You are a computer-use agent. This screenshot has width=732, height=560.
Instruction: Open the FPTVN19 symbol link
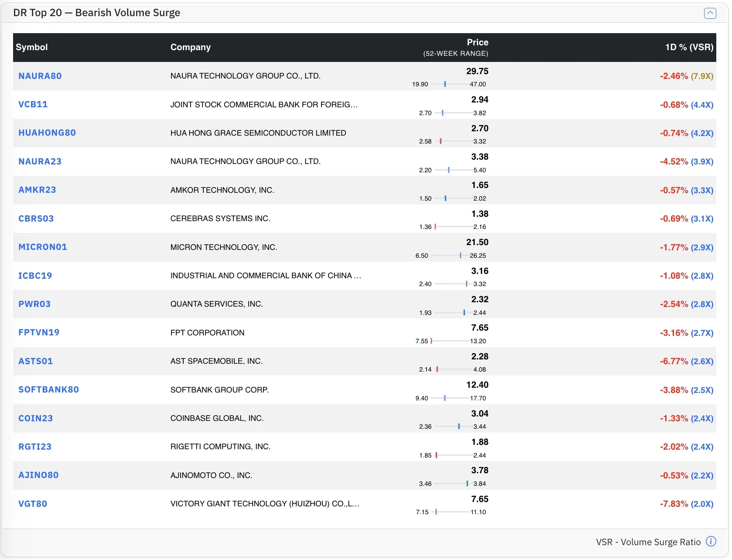[x=39, y=332]
